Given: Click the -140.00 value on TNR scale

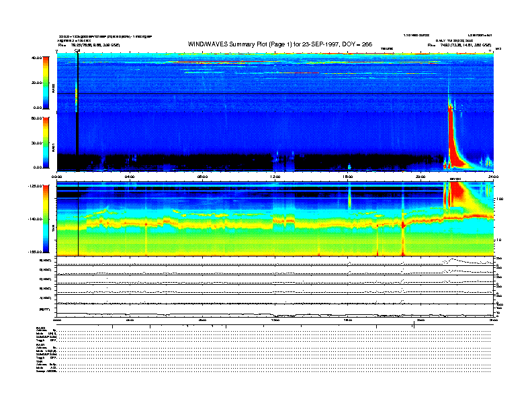Looking at the screenshot, I should (35, 219).
